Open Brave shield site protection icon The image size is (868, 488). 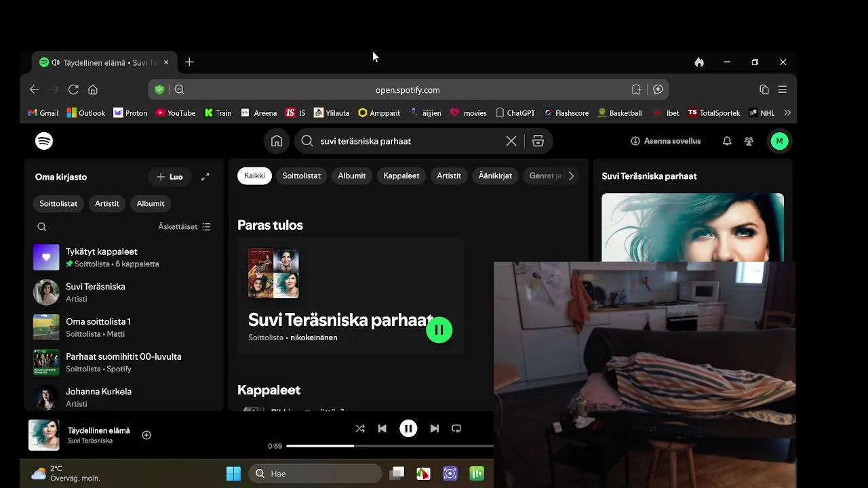click(159, 89)
